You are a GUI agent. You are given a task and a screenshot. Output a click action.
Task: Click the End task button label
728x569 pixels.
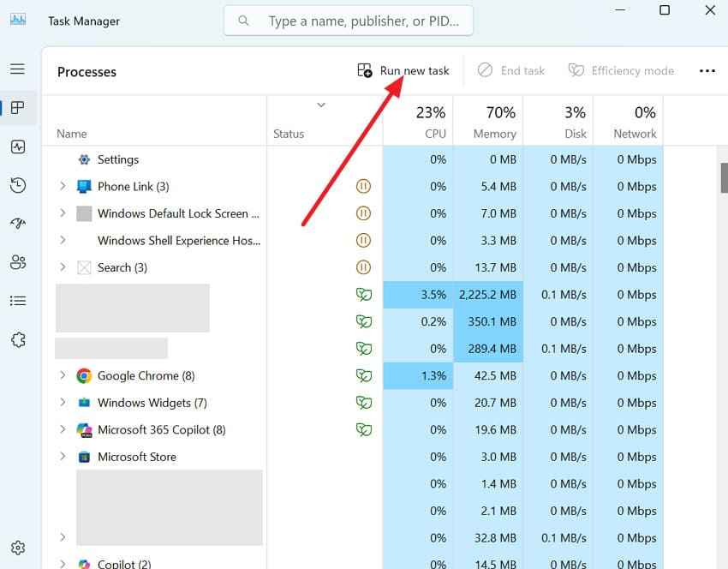coord(522,70)
